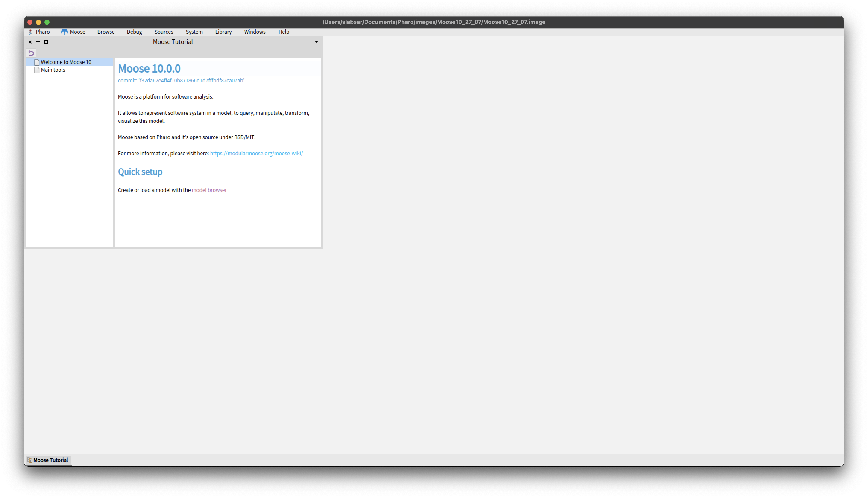Click the blue Moose logo icon
This screenshot has height=498, width=868.
[x=64, y=32]
